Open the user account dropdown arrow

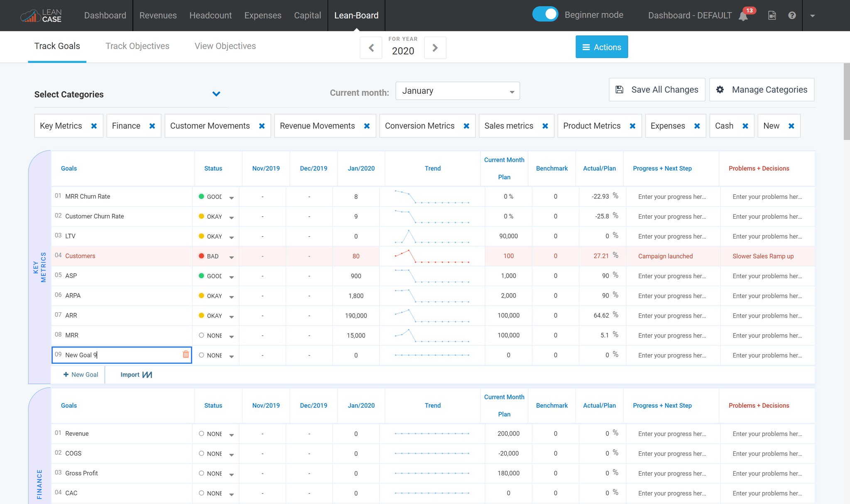pyautogui.click(x=812, y=16)
